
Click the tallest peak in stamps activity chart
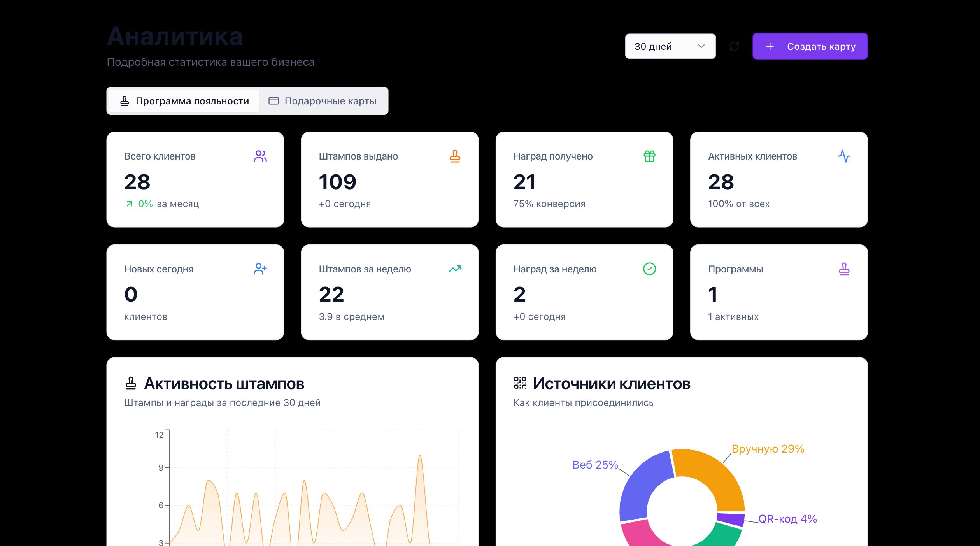coord(420,456)
